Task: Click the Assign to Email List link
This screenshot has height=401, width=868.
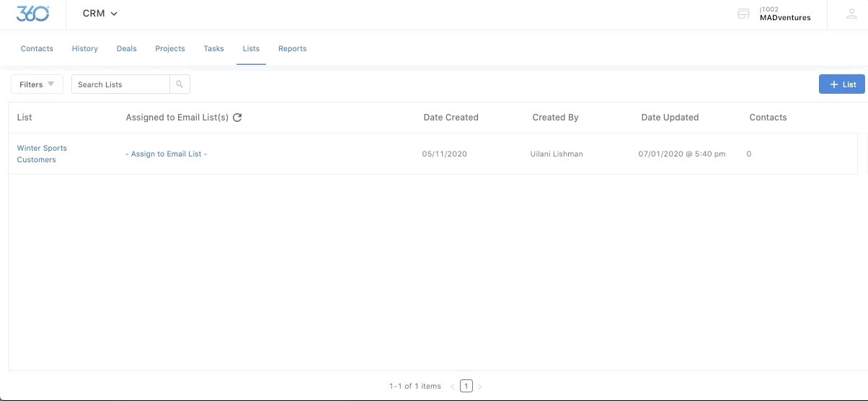Action: pyautogui.click(x=166, y=154)
